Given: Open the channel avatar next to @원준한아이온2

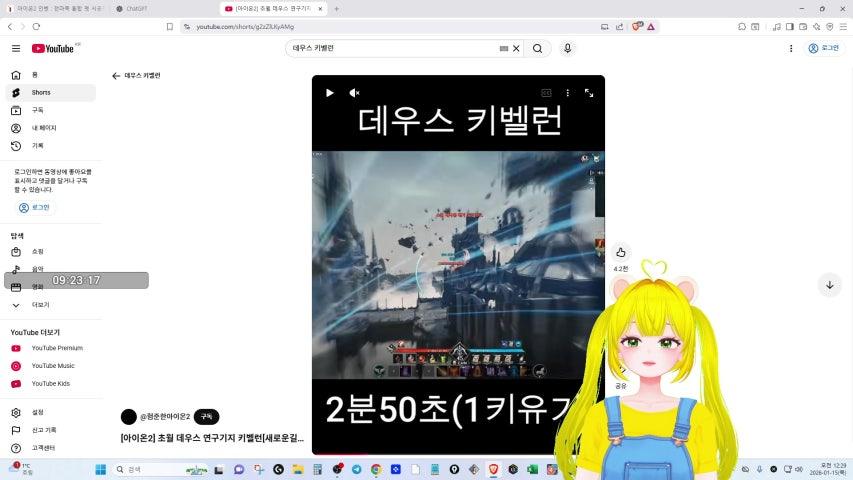Looking at the screenshot, I should [x=128, y=417].
